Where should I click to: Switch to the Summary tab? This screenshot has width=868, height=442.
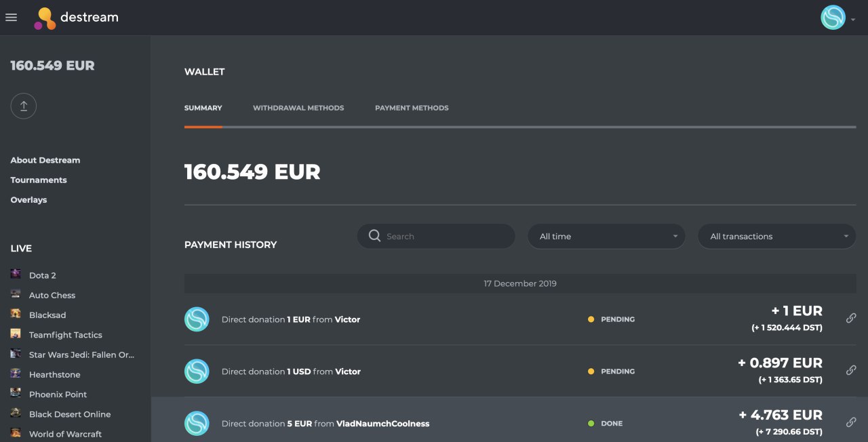[x=203, y=108]
